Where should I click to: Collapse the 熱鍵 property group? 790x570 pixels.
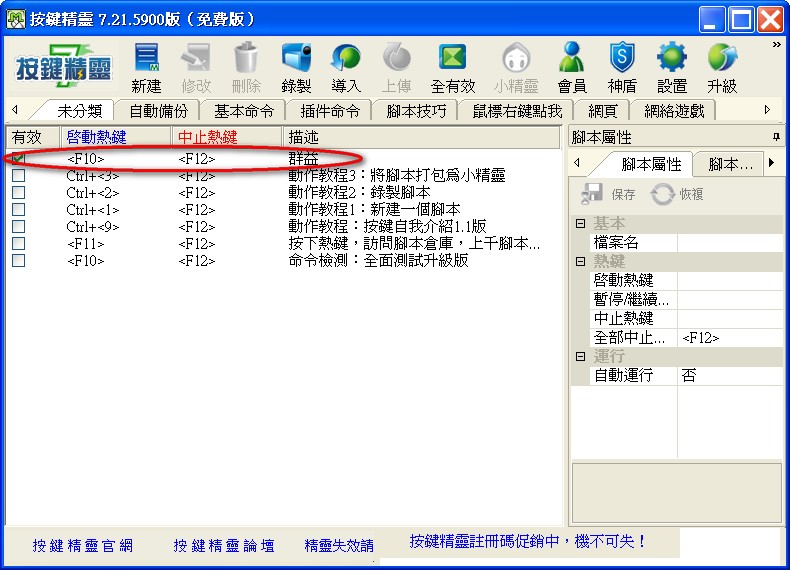tap(580, 261)
